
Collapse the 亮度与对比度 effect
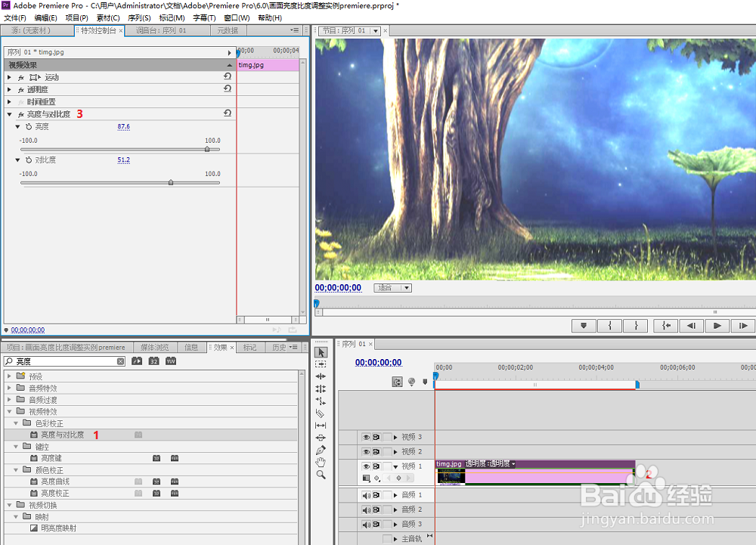tap(9, 114)
